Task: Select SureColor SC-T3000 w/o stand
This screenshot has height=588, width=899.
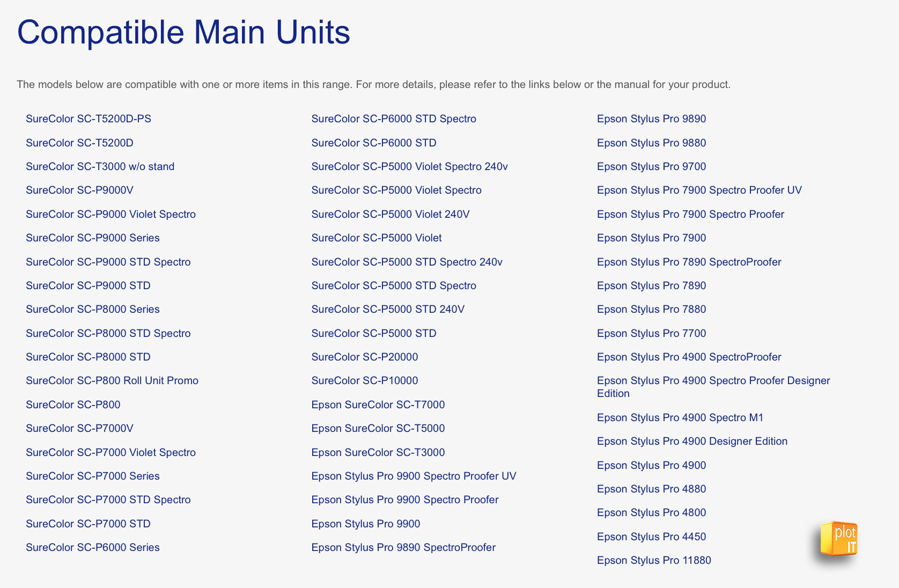Action: 100,166
